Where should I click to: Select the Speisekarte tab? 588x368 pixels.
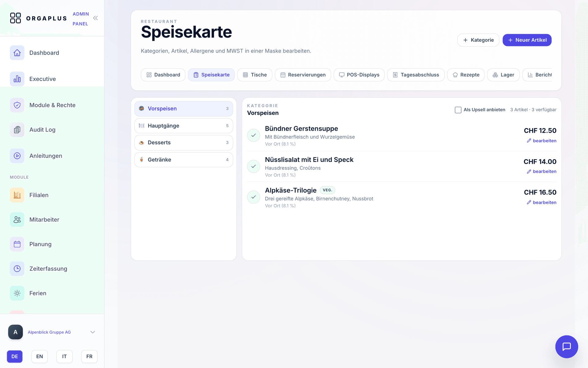coord(211,75)
